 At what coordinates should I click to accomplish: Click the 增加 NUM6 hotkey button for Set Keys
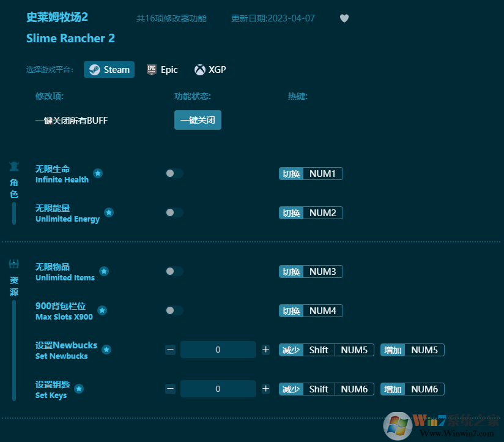(x=412, y=389)
